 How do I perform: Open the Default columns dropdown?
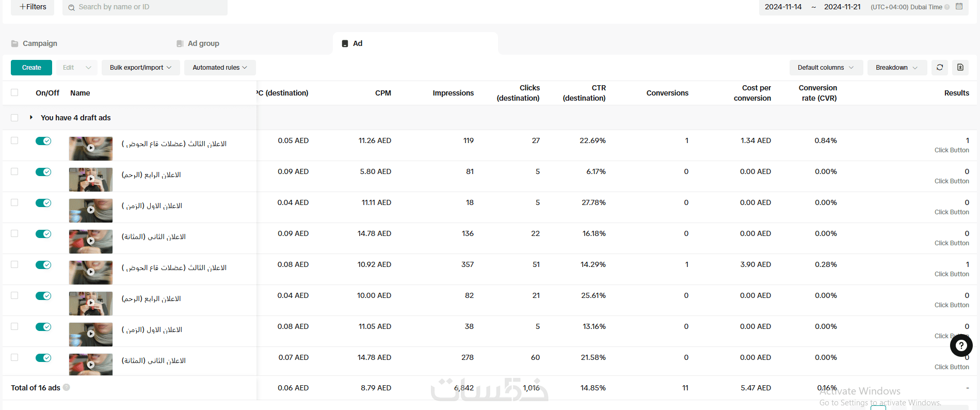click(x=826, y=68)
